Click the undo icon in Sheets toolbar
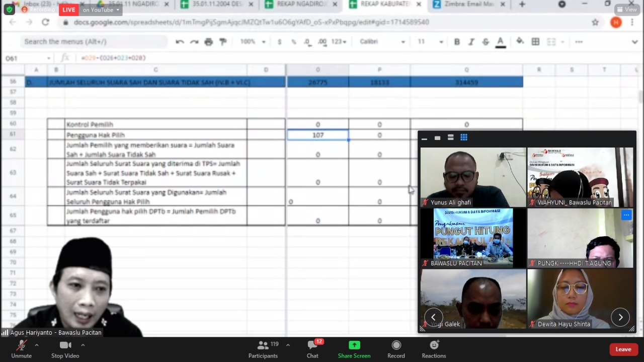644x362 pixels. 180,42
